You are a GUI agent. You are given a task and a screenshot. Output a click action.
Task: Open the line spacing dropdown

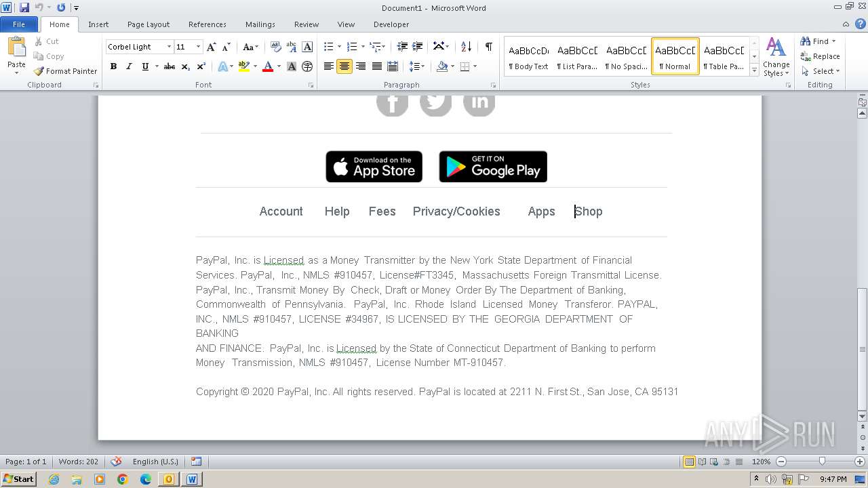(x=422, y=66)
